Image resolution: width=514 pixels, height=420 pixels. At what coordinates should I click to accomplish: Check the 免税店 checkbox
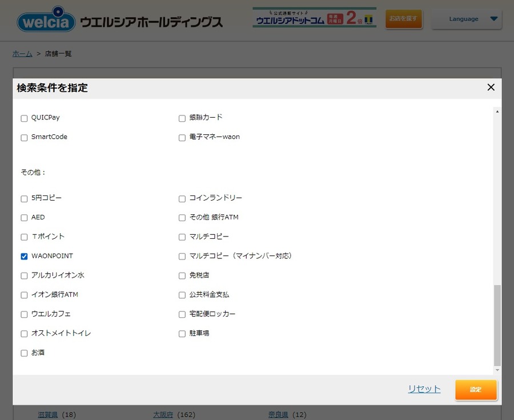tap(182, 276)
